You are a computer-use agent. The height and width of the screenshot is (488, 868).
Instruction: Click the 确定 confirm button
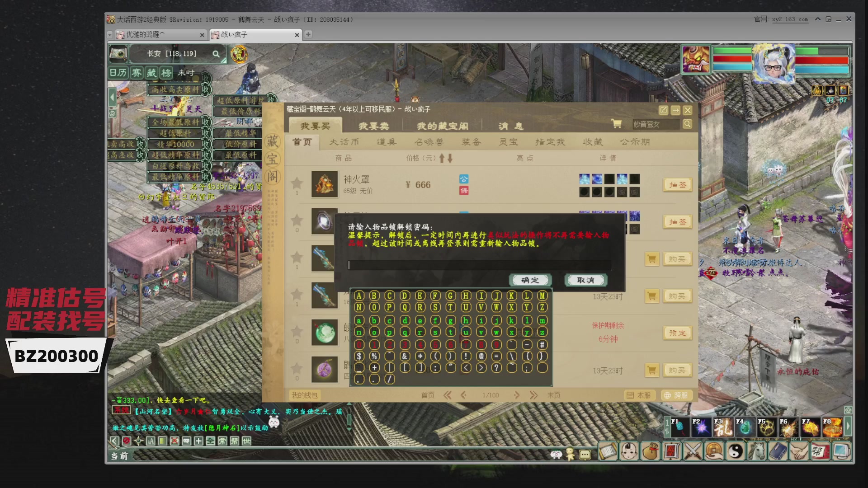click(x=530, y=280)
